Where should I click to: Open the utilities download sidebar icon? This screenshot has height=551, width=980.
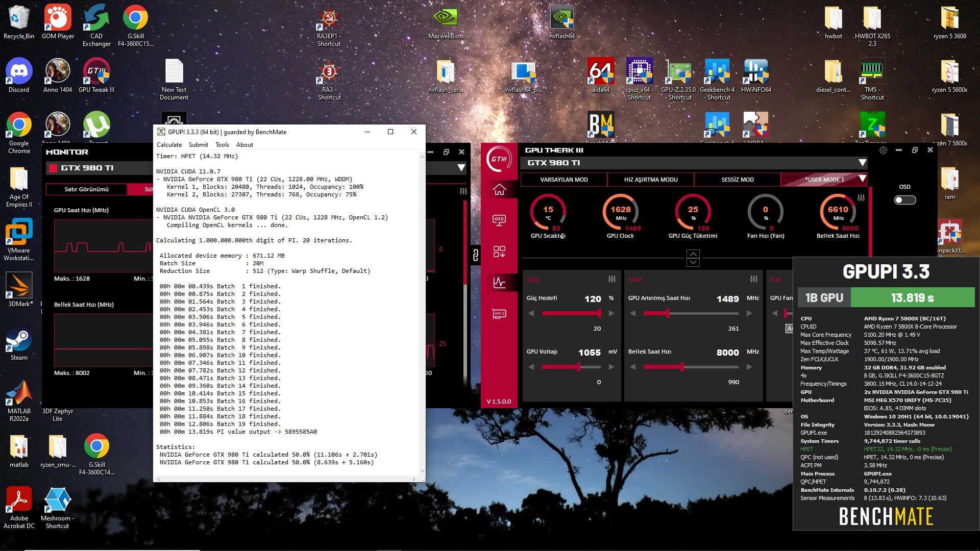pyautogui.click(x=499, y=251)
